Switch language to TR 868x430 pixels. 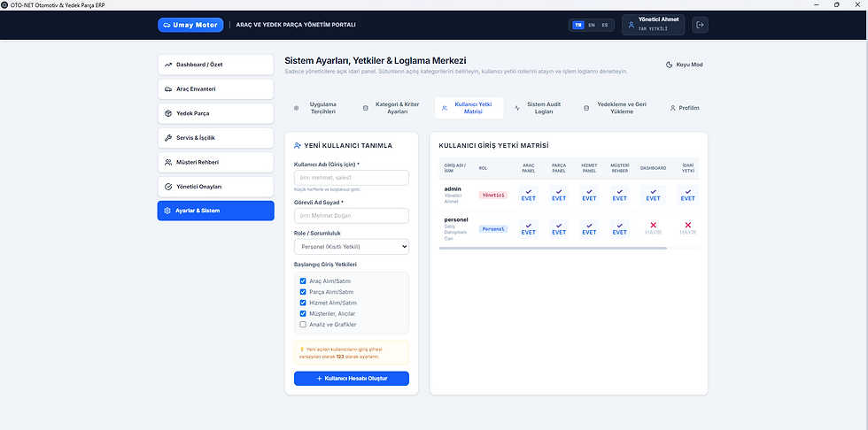(x=577, y=25)
